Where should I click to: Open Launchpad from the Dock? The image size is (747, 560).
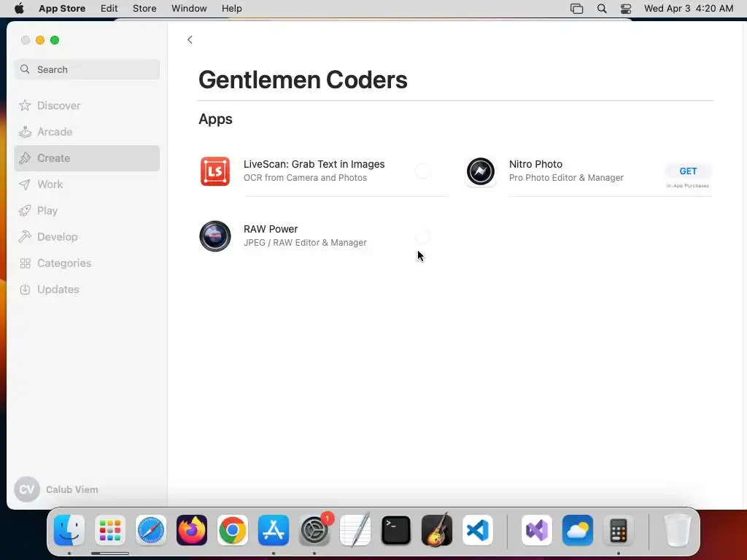click(110, 530)
